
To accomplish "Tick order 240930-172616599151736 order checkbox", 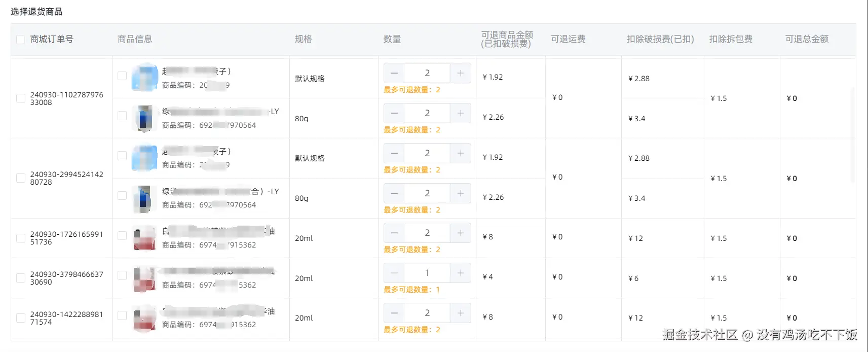I will coord(21,238).
